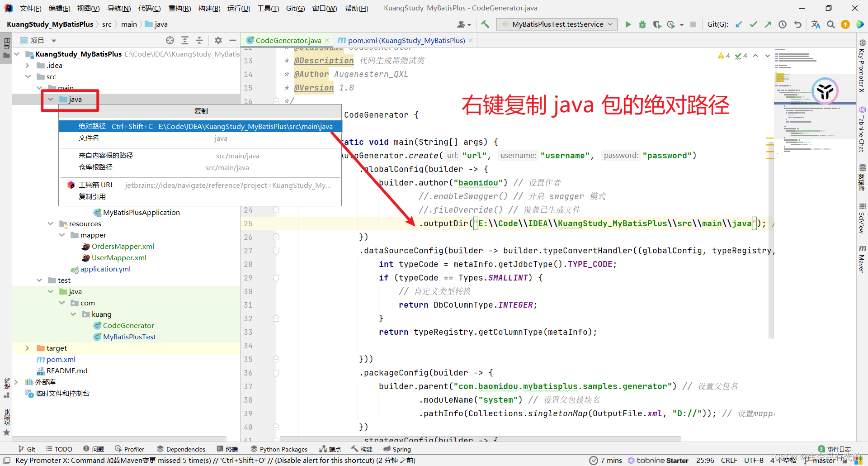Expand the 外部库 external libraries node
The image size is (868, 466).
[x=17, y=382]
